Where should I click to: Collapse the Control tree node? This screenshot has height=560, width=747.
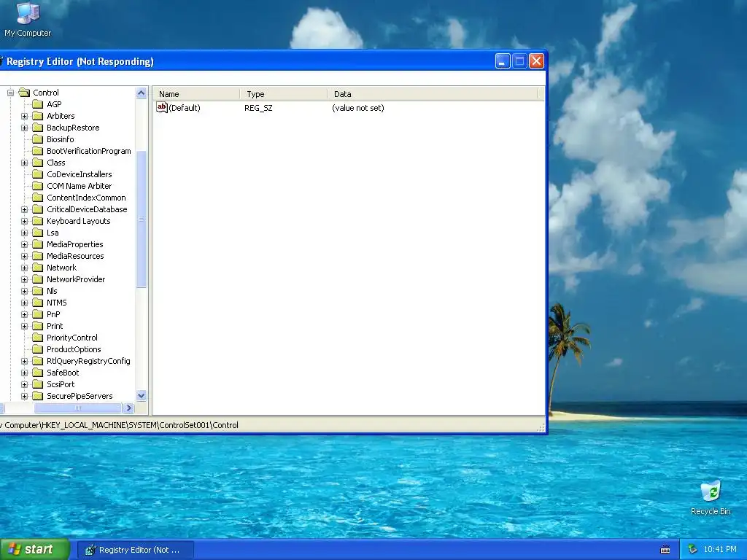click(x=10, y=93)
